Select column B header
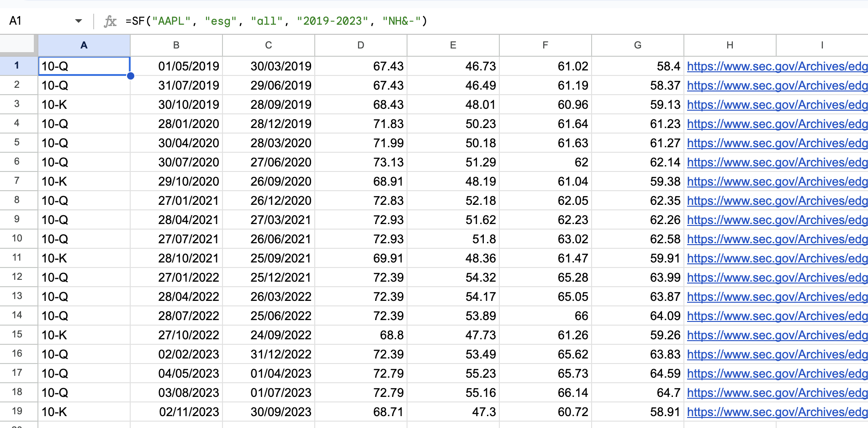The image size is (868, 428). pos(176,45)
